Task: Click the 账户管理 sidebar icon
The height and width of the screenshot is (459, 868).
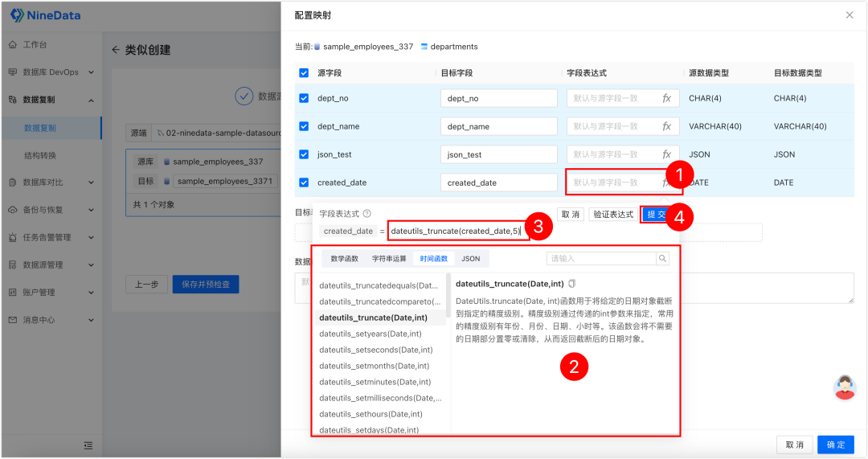Action: tap(13, 293)
